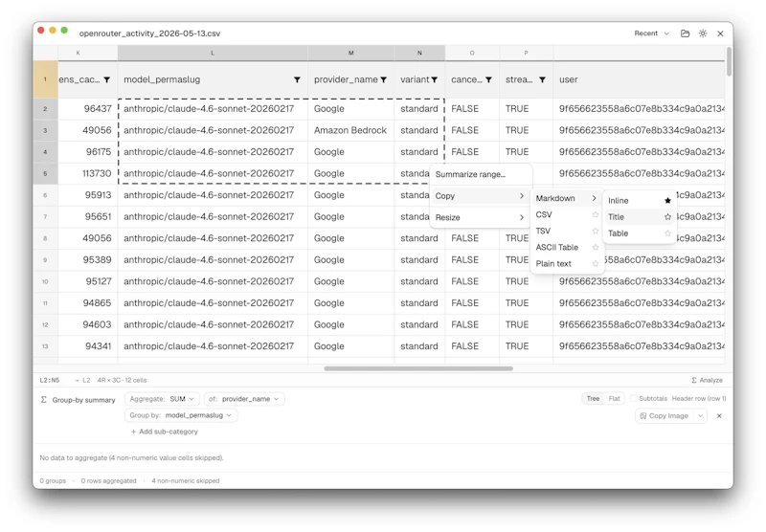Open the Aggregate SUM dropdown

[162, 399]
